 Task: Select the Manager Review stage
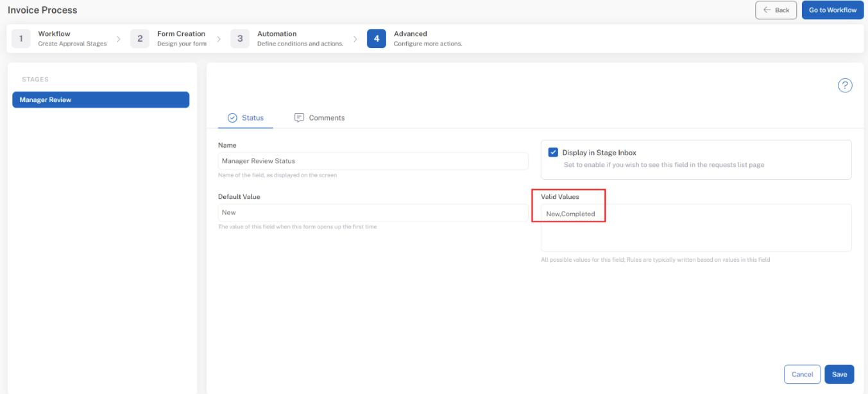(100, 99)
